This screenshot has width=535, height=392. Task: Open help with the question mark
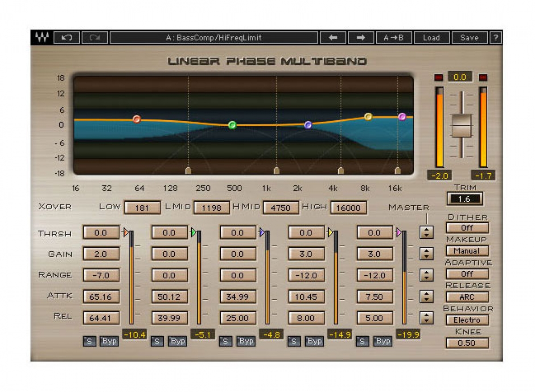point(496,38)
